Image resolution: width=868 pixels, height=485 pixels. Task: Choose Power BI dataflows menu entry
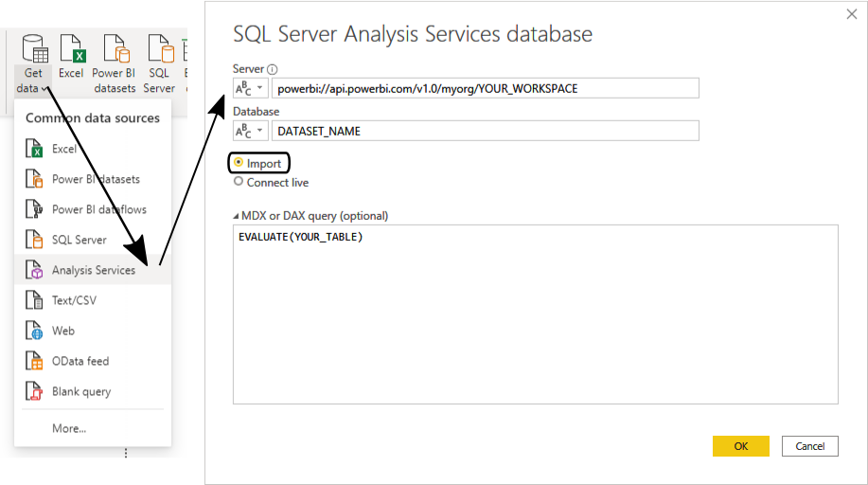(x=93, y=209)
